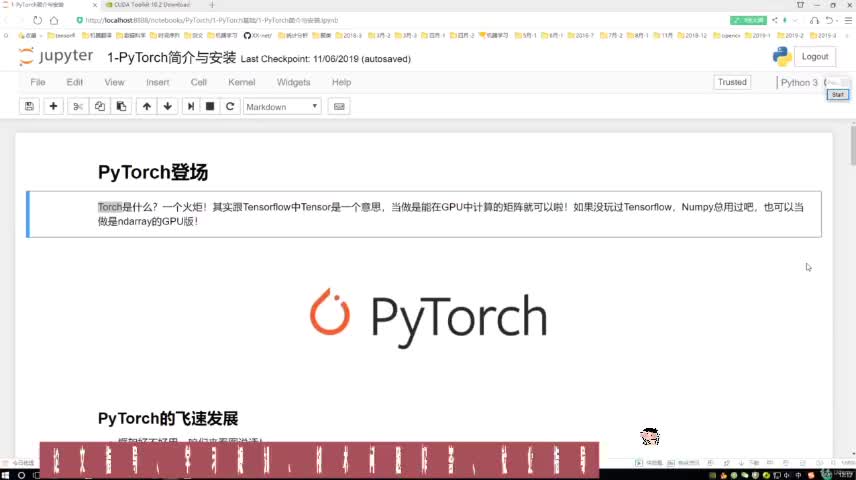
Task: Click the Python 3 kernel name
Action: click(799, 82)
